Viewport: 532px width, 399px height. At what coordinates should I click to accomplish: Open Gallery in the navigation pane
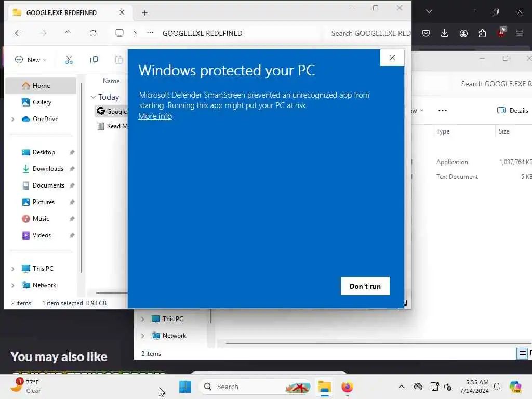coord(41,102)
